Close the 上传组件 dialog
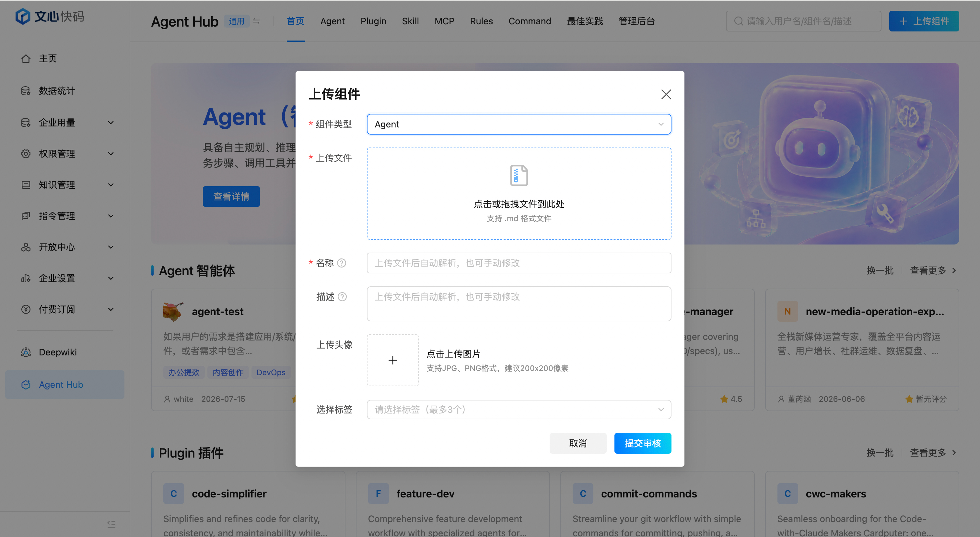Viewport: 980px width, 537px height. pos(666,94)
